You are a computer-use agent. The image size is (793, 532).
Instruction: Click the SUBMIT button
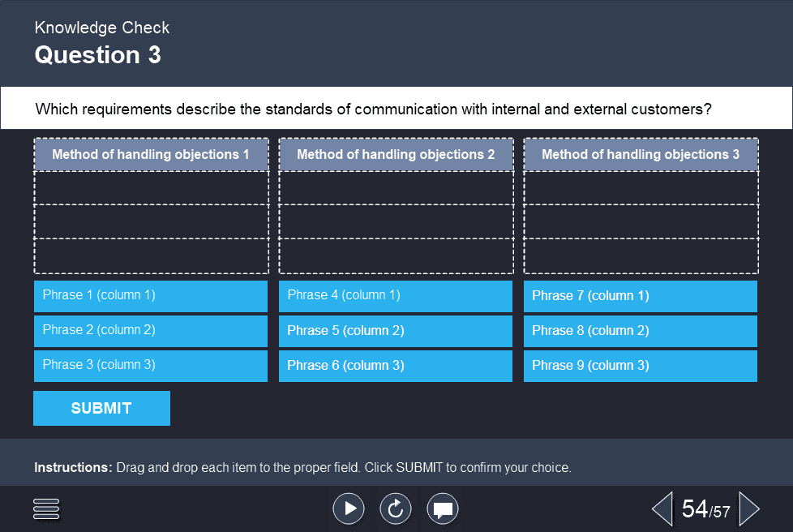[x=101, y=408]
